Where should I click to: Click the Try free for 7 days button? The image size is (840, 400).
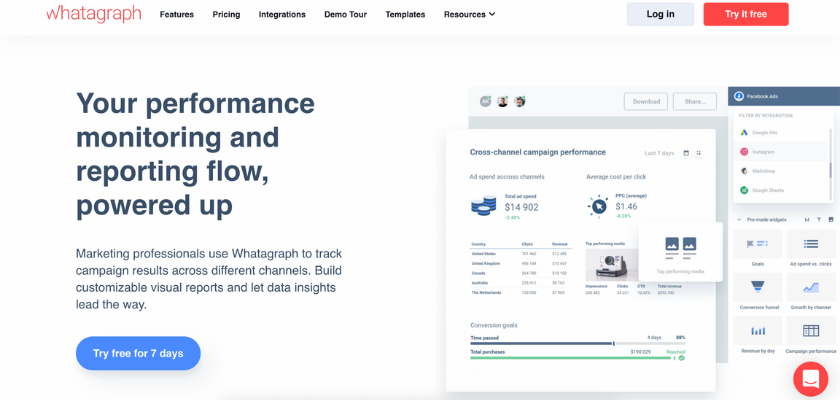pyautogui.click(x=138, y=353)
